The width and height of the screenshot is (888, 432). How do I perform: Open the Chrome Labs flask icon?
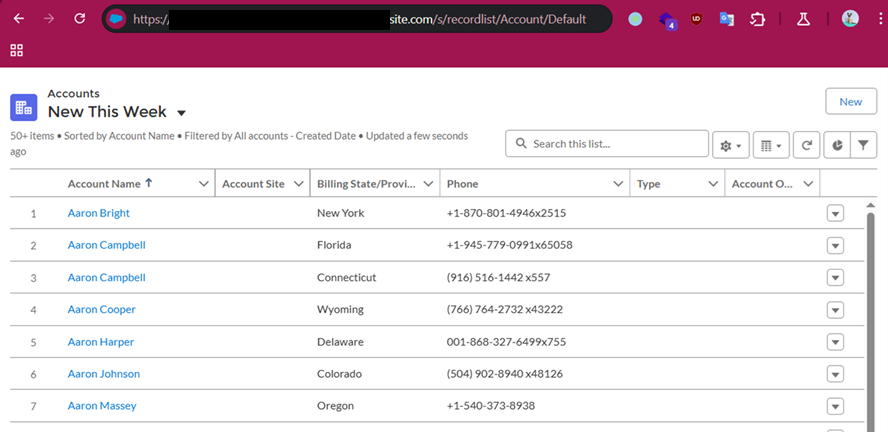[803, 19]
